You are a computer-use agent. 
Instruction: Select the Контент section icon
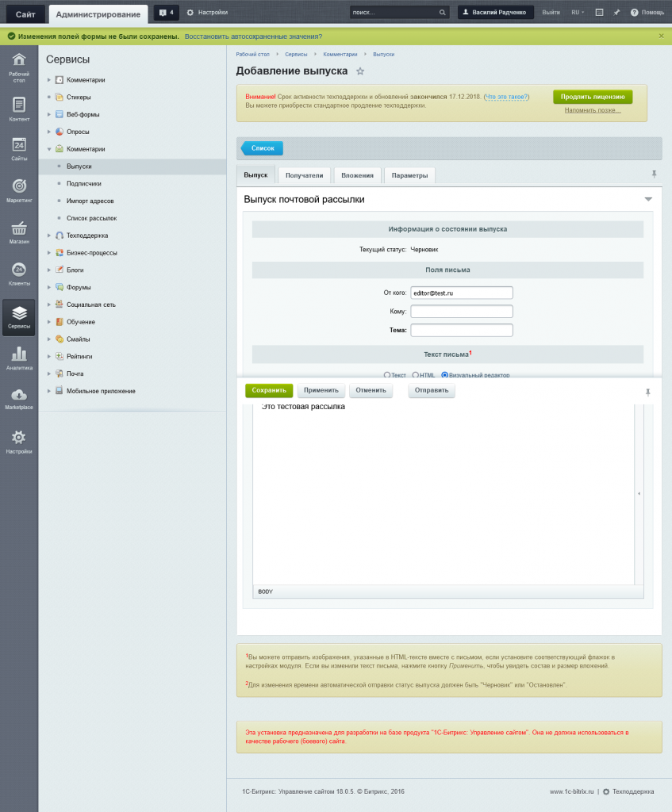click(x=18, y=103)
